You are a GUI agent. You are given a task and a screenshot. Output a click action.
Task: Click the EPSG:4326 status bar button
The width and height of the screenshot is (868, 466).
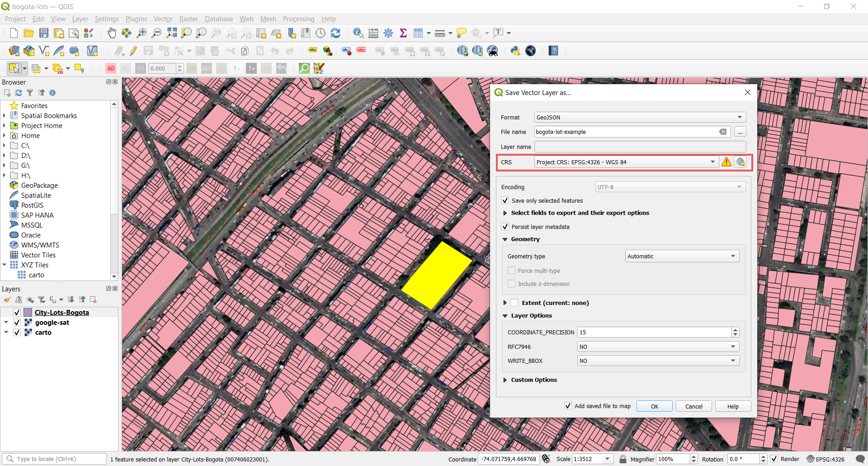tap(826, 459)
